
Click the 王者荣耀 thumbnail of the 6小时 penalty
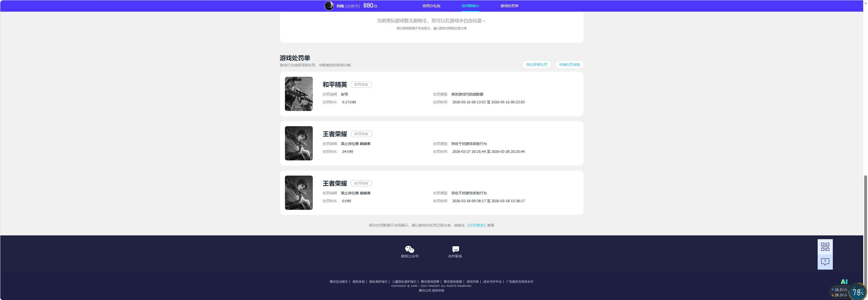[299, 193]
